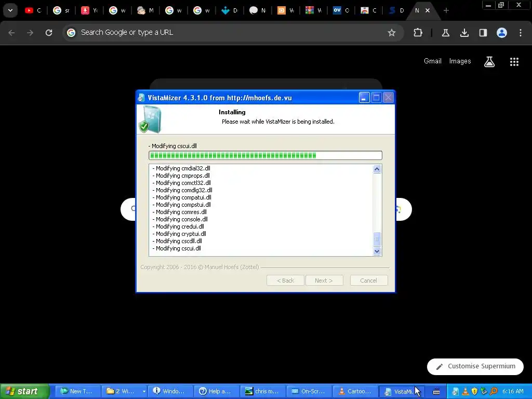Select 'Modifying cscdll.dll' log line
Viewport: 532px width, 399px height.
(178, 241)
